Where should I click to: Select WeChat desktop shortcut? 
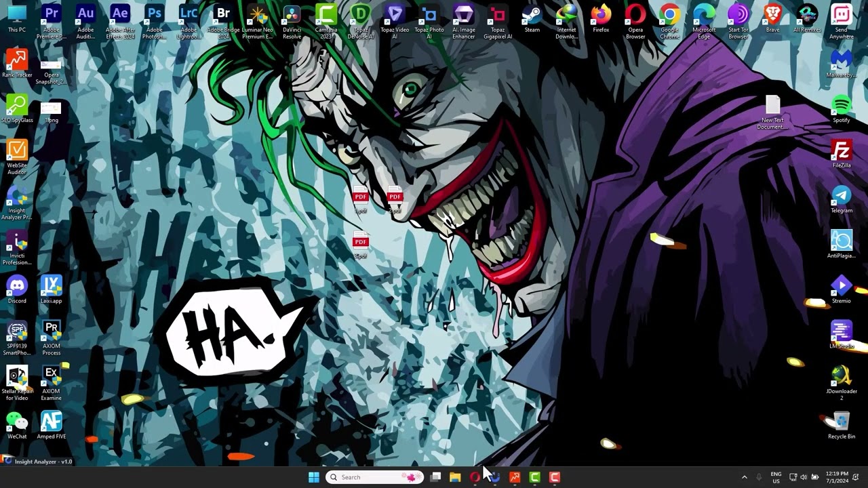17,426
